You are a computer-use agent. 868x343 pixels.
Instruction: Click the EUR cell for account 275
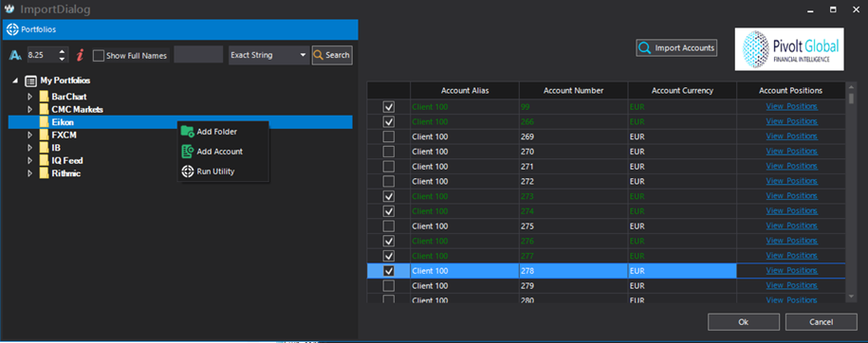(x=683, y=226)
